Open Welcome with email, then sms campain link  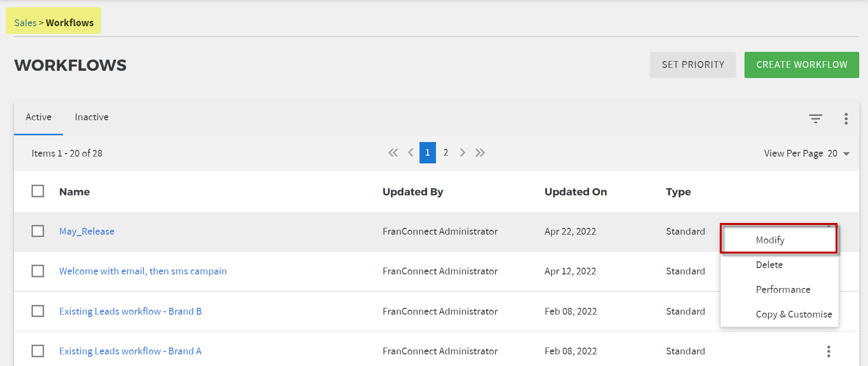coord(143,271)
